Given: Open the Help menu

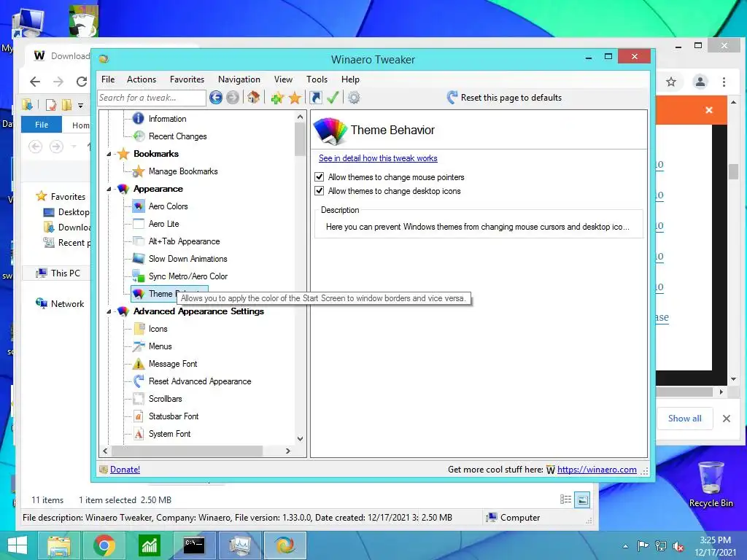Looking at the screenshot, I should [x=350, y=79].
